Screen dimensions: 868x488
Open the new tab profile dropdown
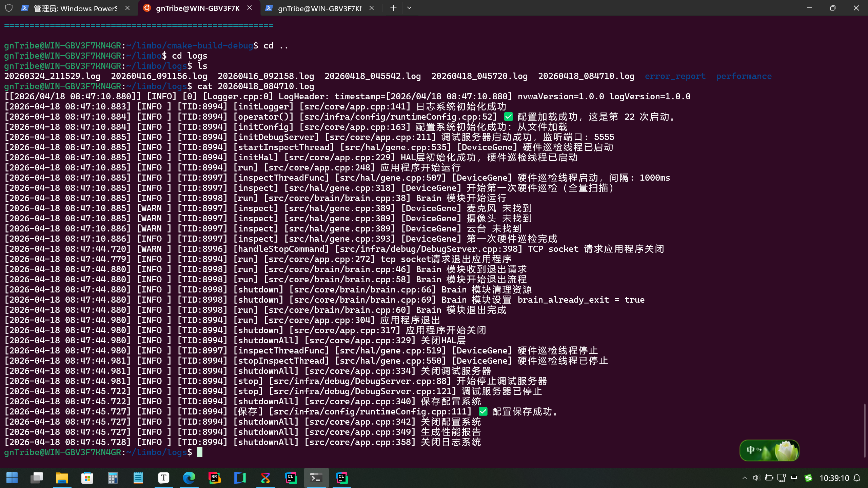tap(409, 8)
